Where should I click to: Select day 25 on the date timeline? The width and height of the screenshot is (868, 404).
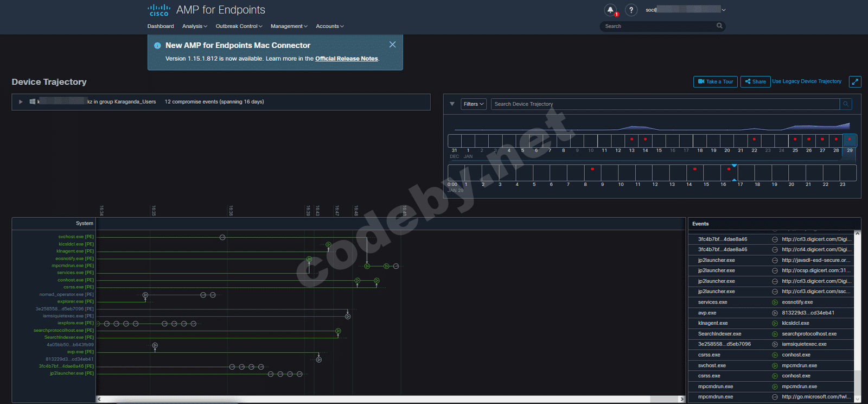pyautogui.click(x=795, y=141)
